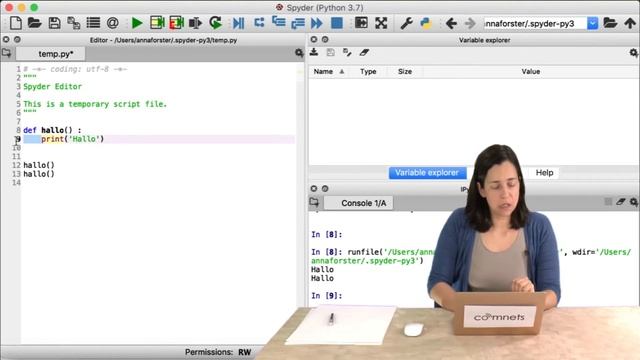This screenshot has width=640, height=360.
Task: Step into function debug icon
Action: (x=278, y=22)
